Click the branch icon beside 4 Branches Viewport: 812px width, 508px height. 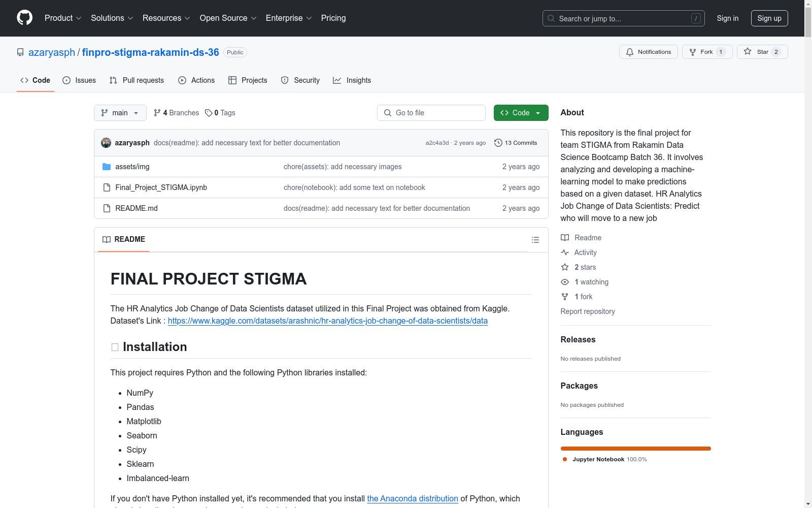click(157, 113)
